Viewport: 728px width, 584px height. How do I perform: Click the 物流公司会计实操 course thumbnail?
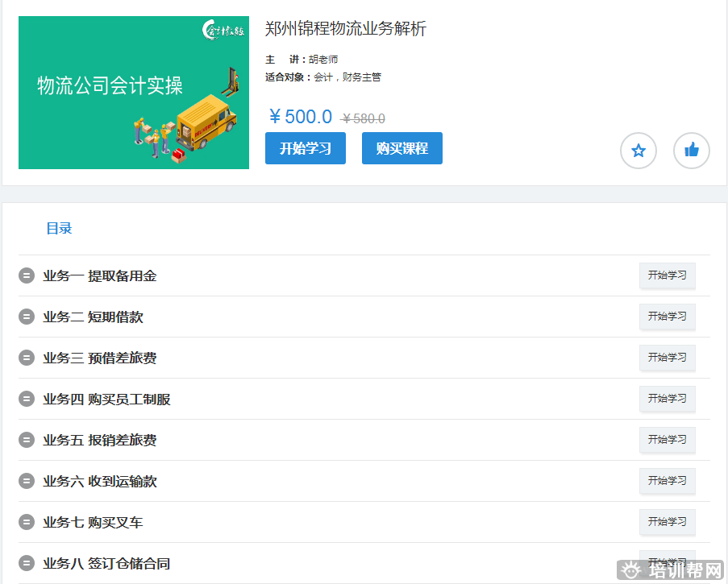(x=134, y=93)
